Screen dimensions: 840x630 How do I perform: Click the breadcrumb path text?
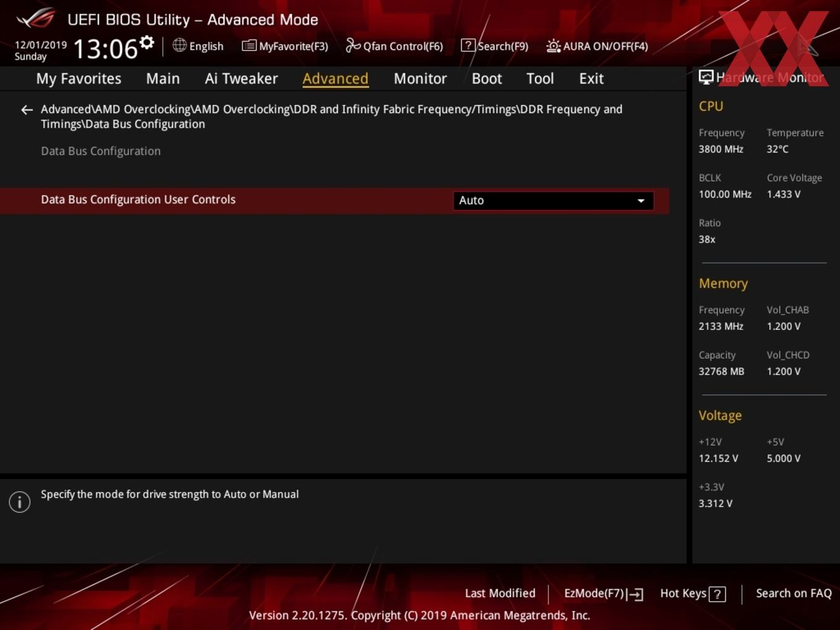coord(332,117)
